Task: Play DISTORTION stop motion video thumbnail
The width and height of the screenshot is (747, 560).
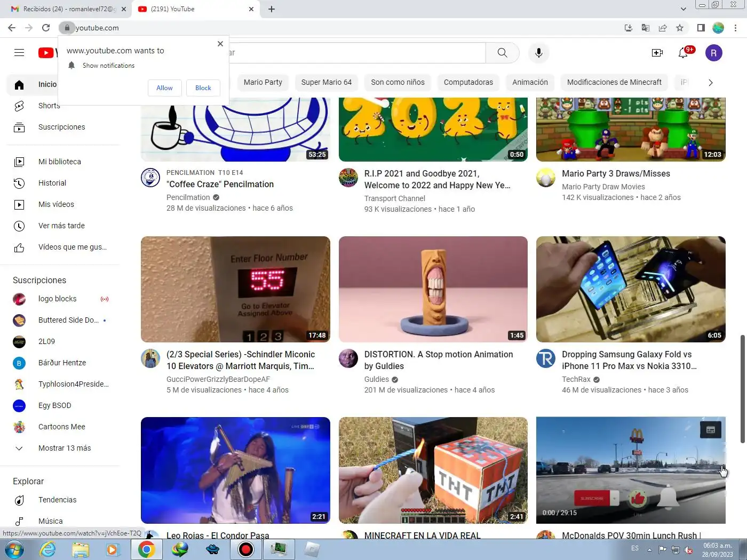Action: pos(433,289)
